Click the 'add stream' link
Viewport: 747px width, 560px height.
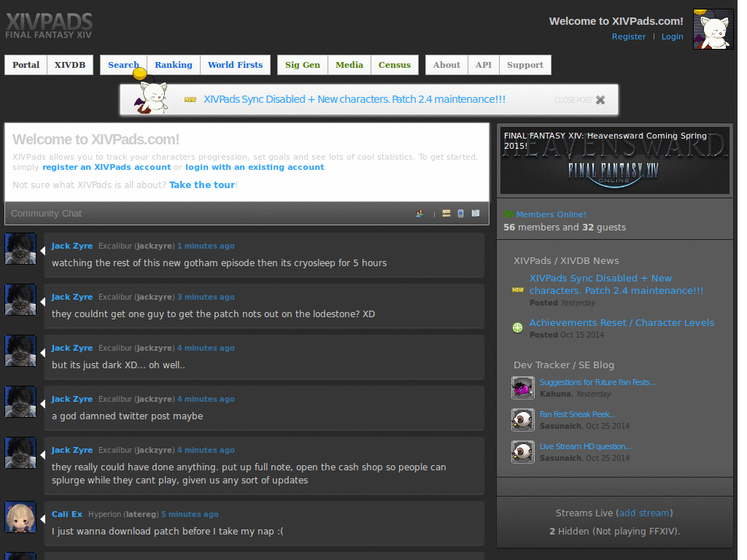(644, 513)
